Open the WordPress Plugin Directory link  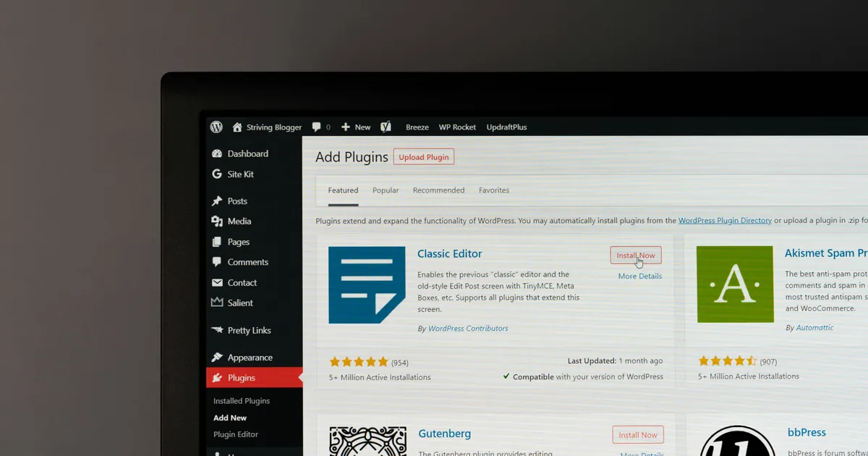[x=725, y=221]
